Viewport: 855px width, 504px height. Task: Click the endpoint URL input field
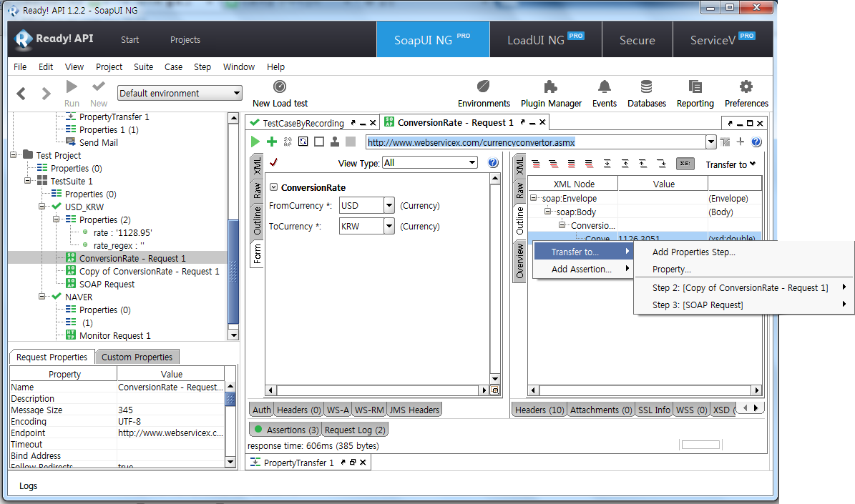(x=535, y=142)
